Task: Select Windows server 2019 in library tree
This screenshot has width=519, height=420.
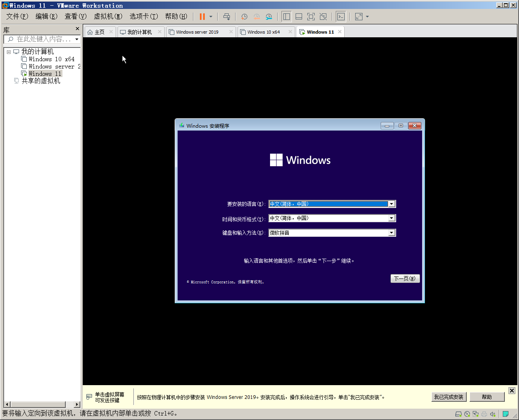Action: pos(54,66)
